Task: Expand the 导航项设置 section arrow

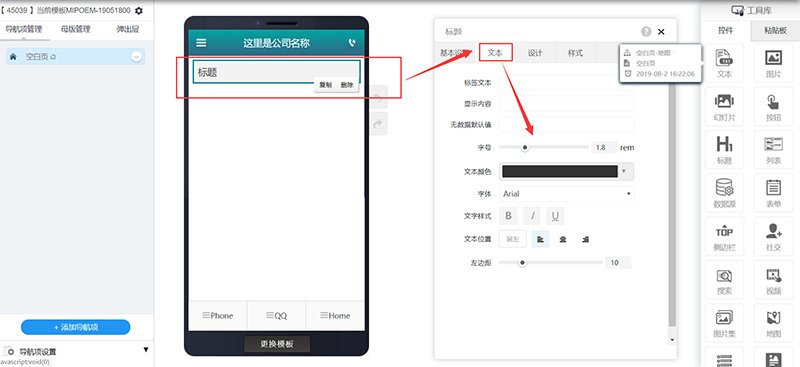Action: (146, 350)
